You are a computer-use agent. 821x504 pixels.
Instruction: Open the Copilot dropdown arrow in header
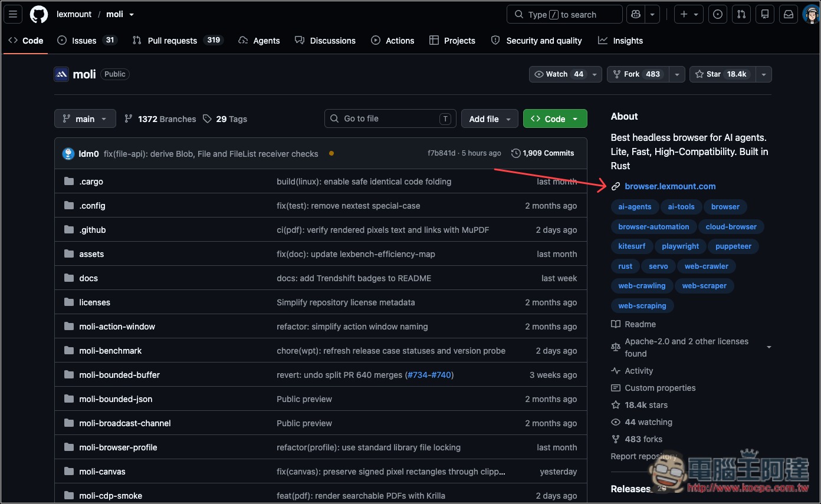652,14
